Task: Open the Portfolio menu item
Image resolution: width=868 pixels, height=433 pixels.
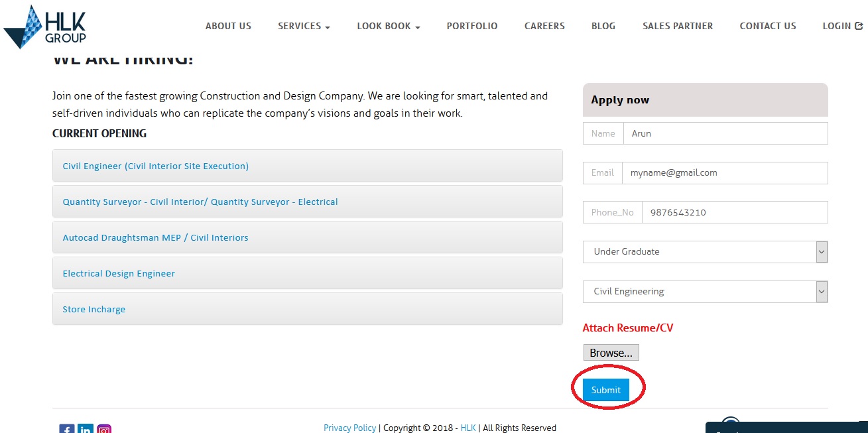Action: (x=471, y=26)
